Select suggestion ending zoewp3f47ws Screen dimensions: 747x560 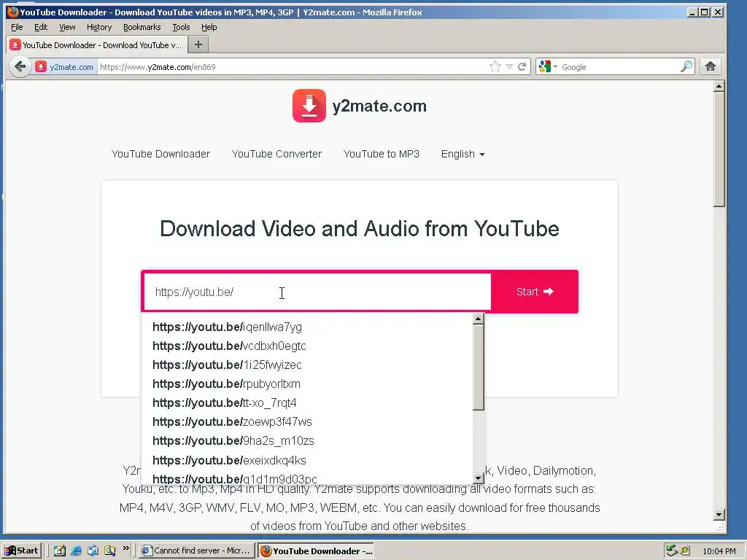click(307, 422)
